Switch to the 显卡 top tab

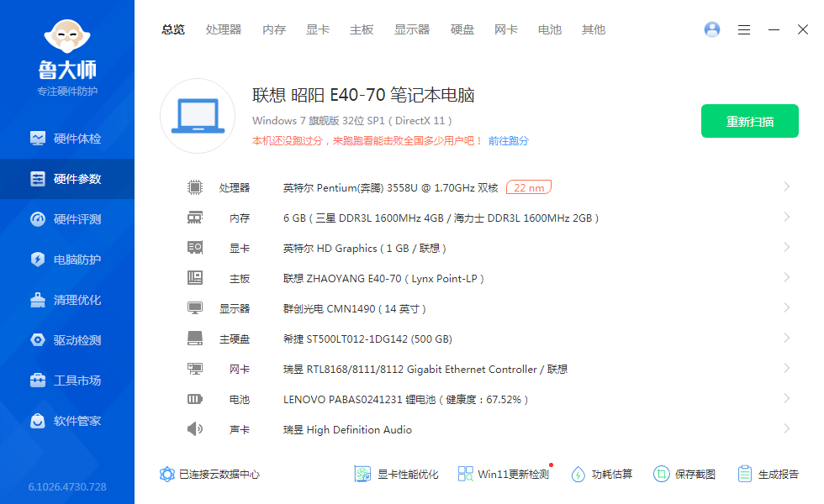318,30
